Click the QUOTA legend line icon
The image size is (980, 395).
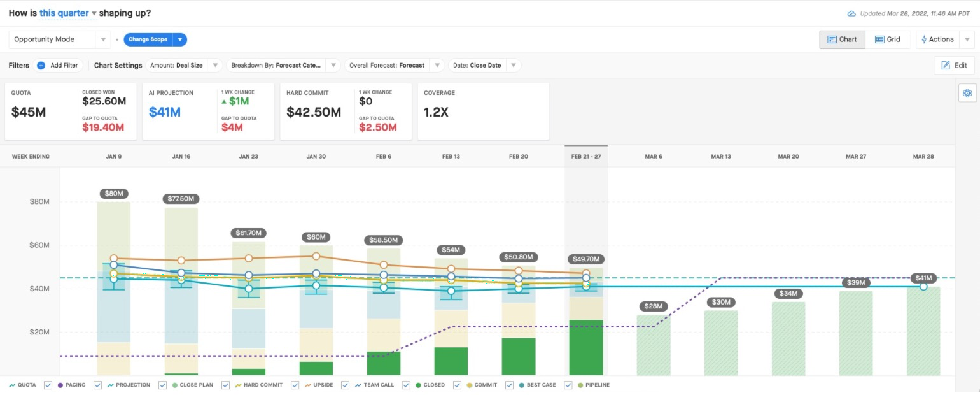pos(13,385)
